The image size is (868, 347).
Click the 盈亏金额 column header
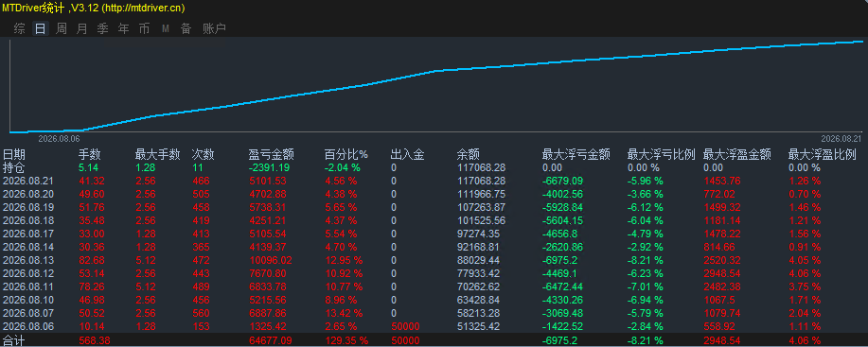272,154
